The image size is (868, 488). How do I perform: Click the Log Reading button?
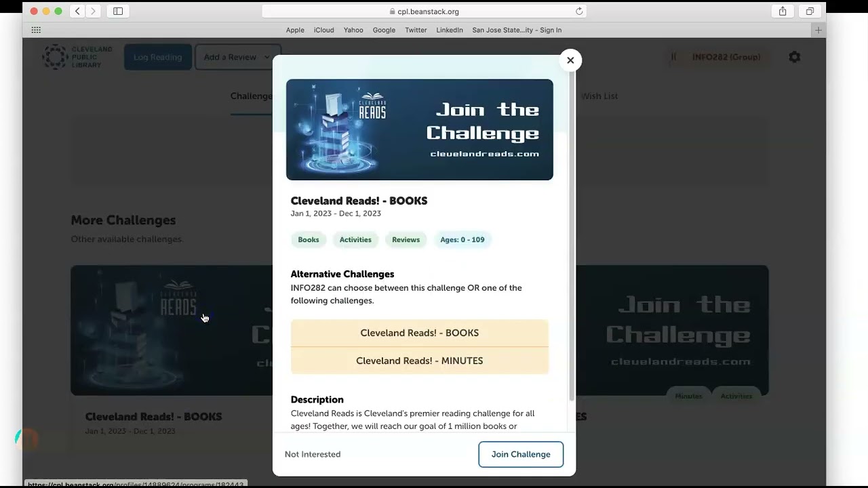pyautogui.click(x=157, y=57)
